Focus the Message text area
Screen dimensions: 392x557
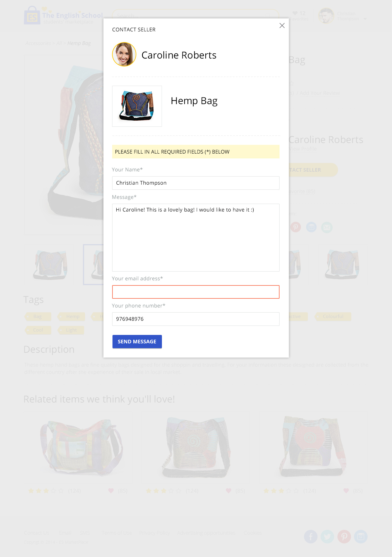[x=196, y=237]
